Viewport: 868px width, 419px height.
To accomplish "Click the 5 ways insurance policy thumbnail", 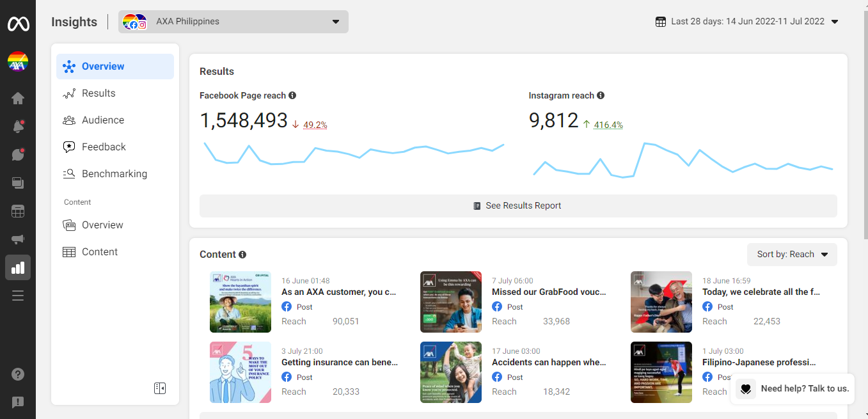I will coord(241,372).
